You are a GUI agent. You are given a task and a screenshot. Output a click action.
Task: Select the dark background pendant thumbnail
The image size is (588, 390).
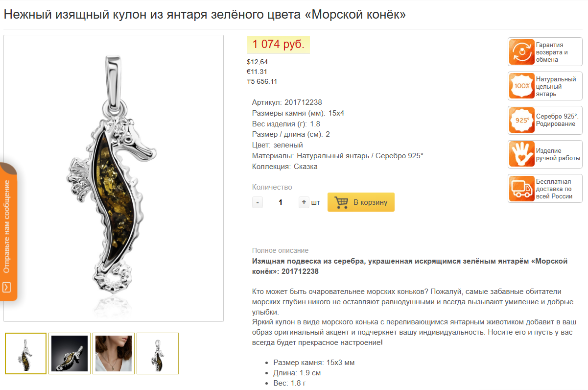click(x=70, y=354)
